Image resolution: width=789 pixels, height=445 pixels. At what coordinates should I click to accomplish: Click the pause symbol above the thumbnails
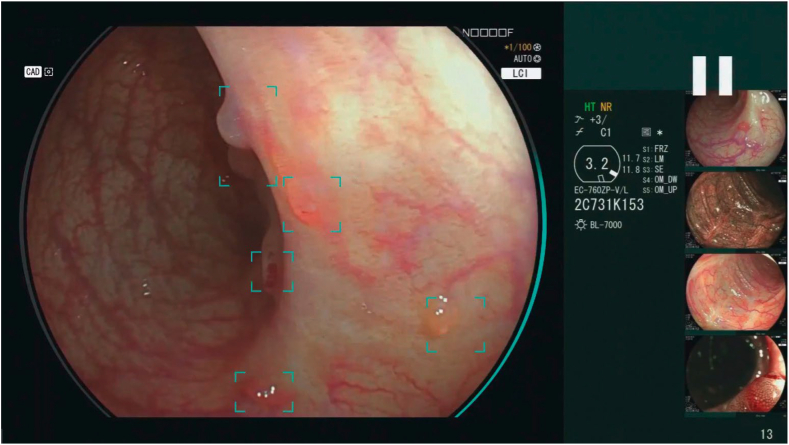(x=712, y=76)
